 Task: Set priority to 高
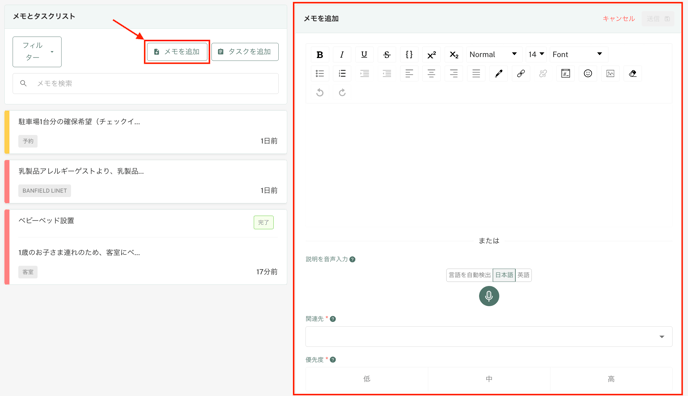611,379
